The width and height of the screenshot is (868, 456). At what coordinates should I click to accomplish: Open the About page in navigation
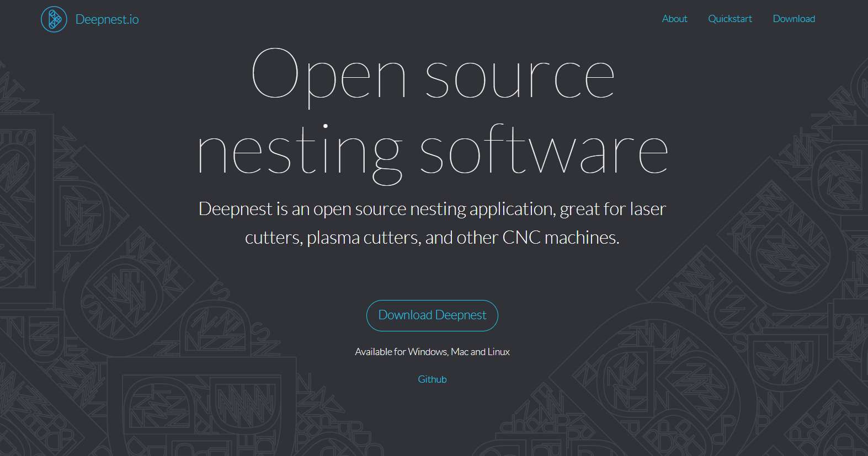674,19
